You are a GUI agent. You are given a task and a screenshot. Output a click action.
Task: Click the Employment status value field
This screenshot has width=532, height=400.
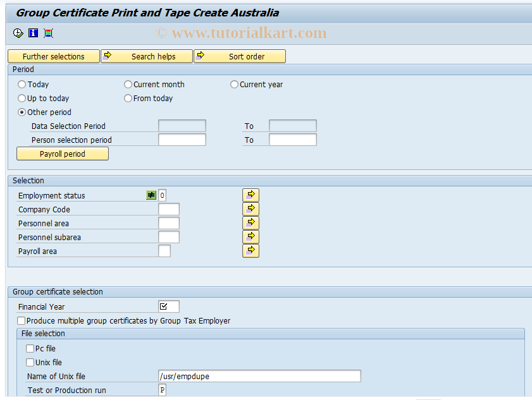pyautogui.click(x=162, y=195)
